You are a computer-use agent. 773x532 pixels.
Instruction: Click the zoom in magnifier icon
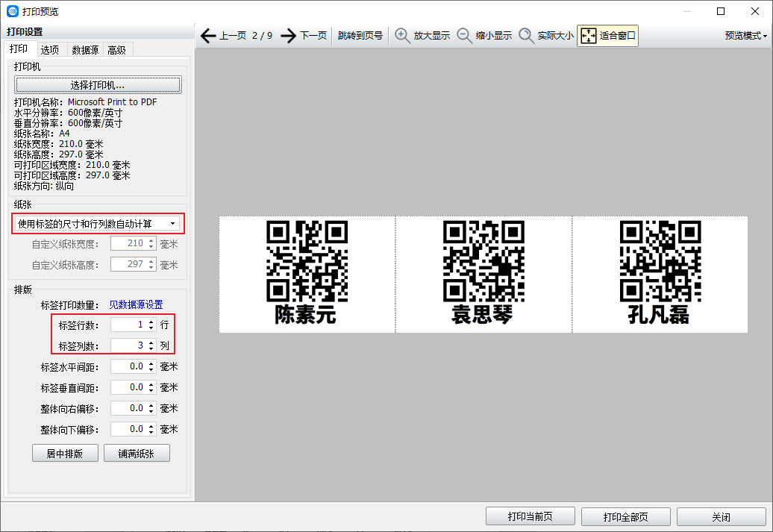pyautogui.click(x=403, y=36)
